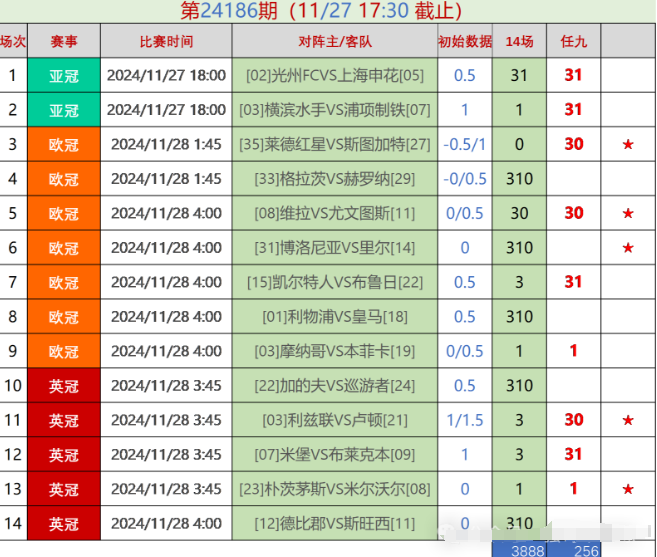Select the 初始数据 column header
This screenshot has width=657, height=557.
coord(465,41)
